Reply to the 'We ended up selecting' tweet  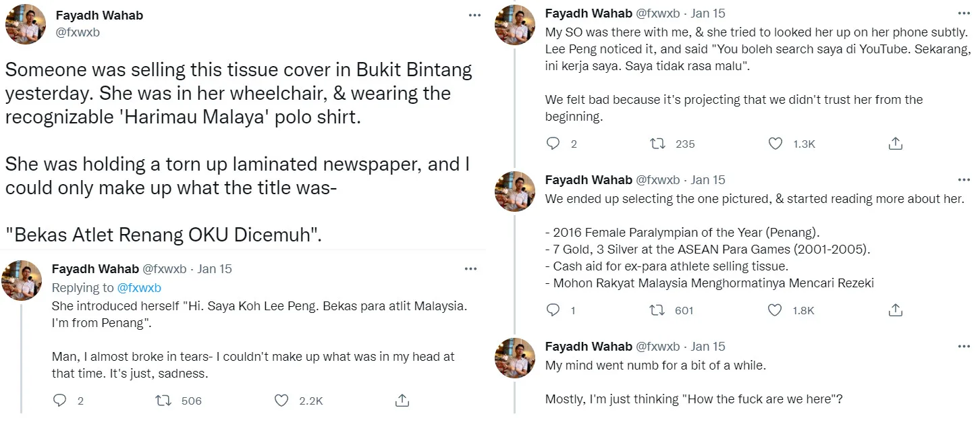(x=553, y=310)
